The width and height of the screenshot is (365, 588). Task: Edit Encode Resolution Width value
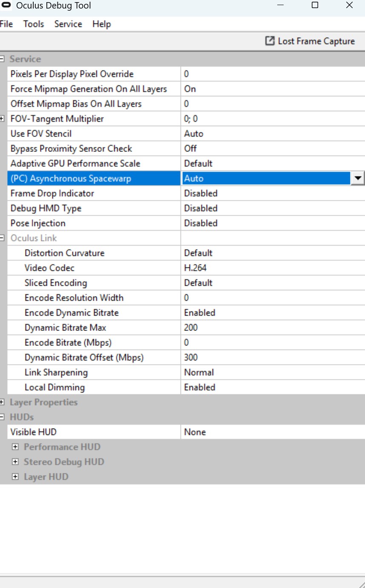point(273,298)
